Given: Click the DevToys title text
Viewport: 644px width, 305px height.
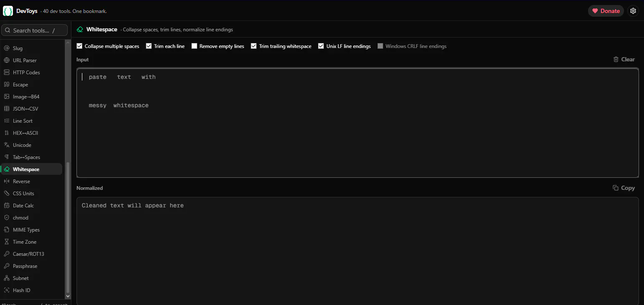Looking at the screenshot, I should (x=27, y=11).
